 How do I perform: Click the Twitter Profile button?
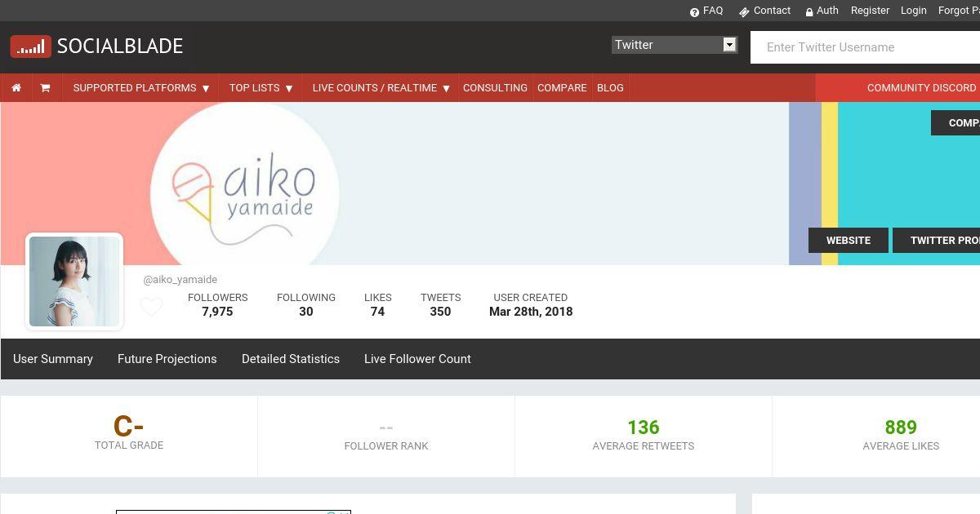click(938, 241)
